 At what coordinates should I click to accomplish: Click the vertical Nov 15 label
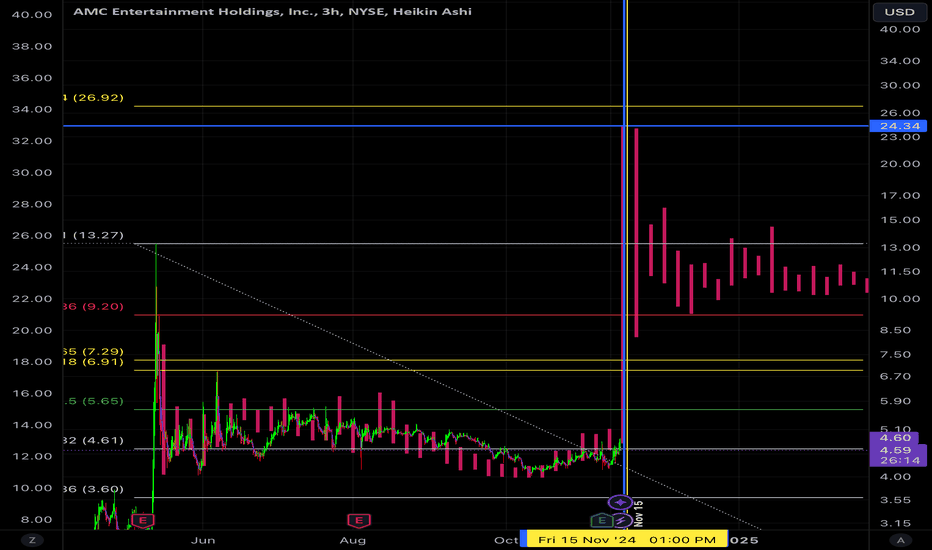tap(639, 513)
